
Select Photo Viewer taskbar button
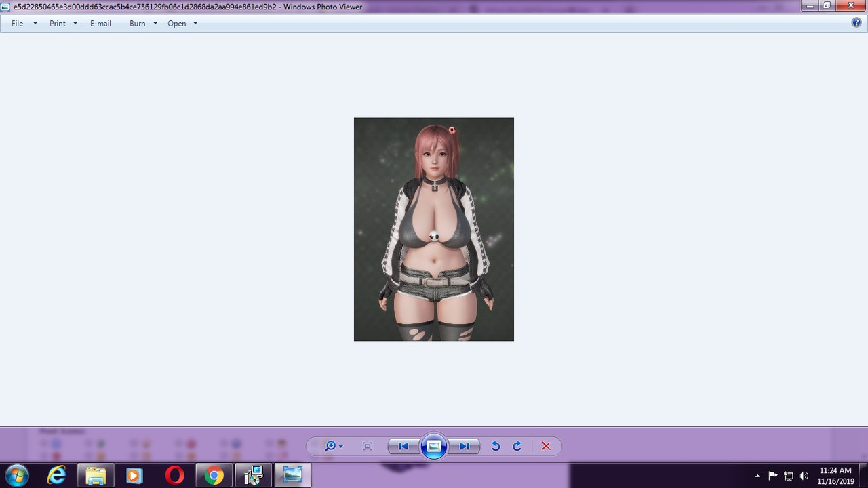[293, 476]
